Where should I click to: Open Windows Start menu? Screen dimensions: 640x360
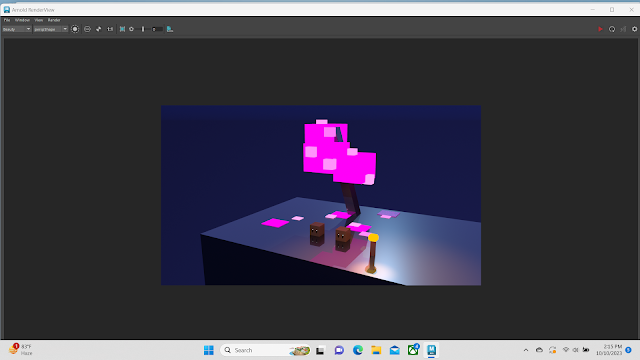209,350
